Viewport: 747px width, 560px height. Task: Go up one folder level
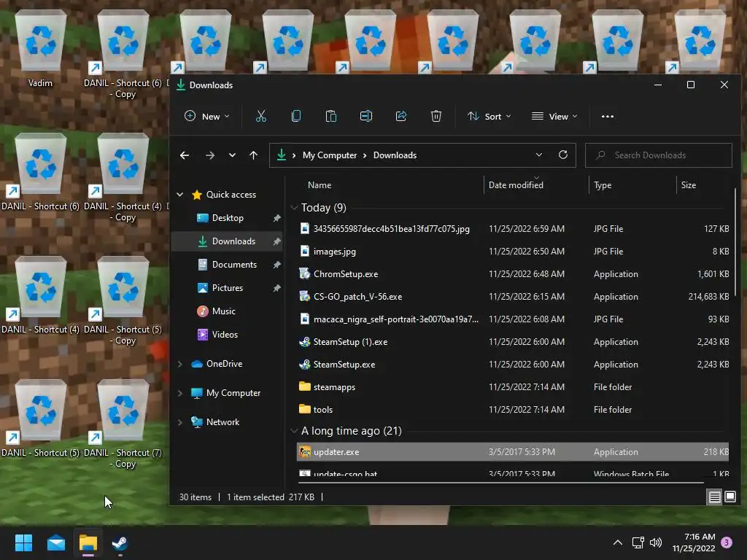coord(253,155)
